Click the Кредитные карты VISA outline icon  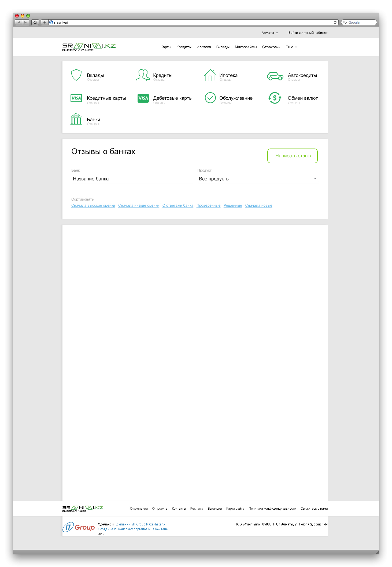pyautogui.click(x=76, y=98)
